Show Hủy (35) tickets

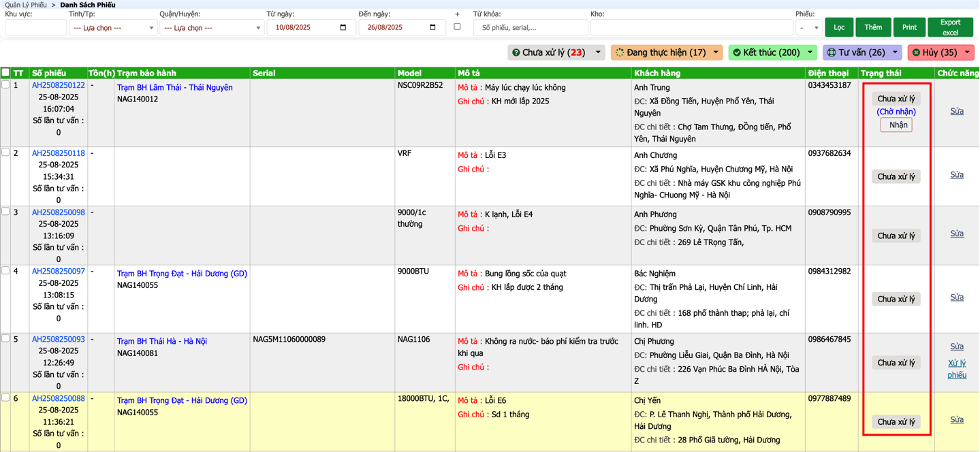[934, 52]
